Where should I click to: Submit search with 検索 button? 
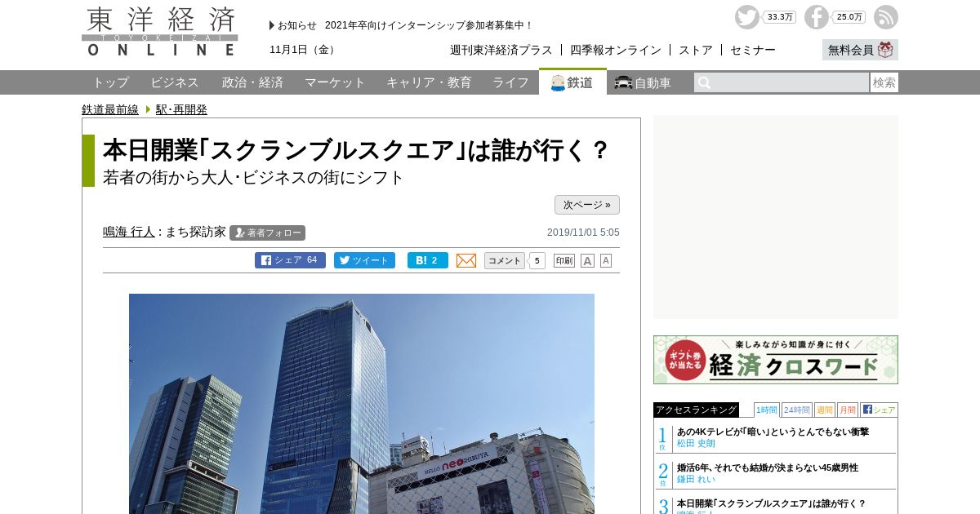(884, 82)
